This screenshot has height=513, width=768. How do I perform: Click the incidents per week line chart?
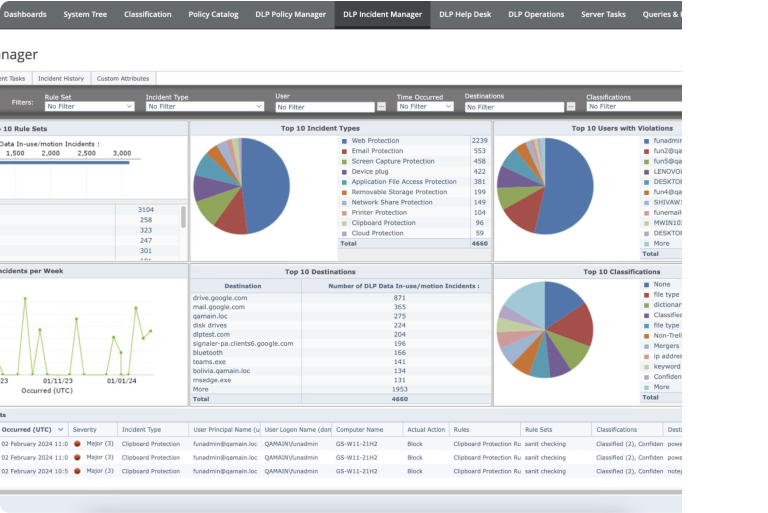click(x=78, y=336)
